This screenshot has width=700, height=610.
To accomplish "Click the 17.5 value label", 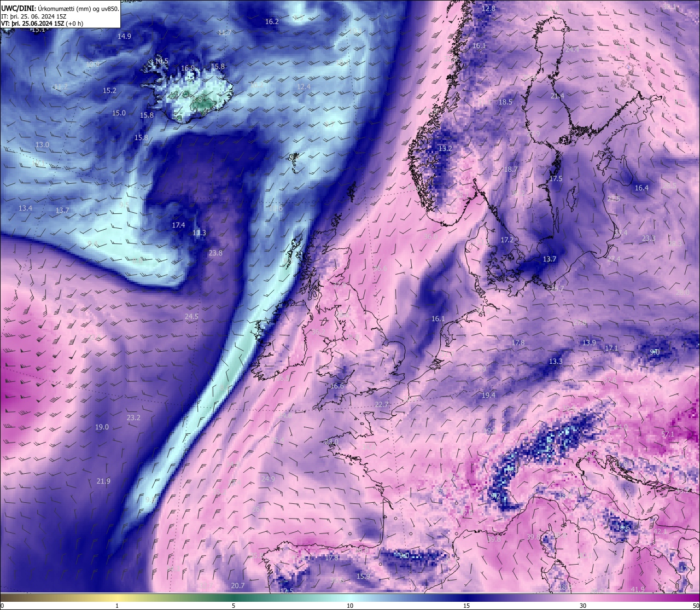I will [x=556, y=179].
